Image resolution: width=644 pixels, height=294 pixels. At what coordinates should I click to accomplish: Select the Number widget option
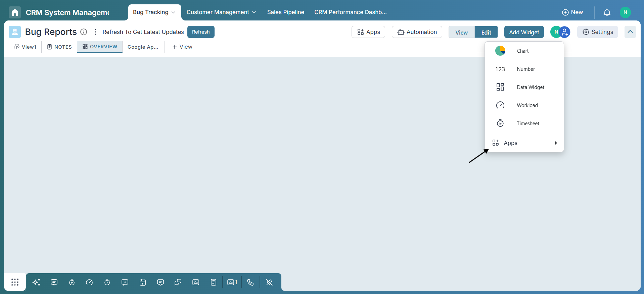tap(524, 69)
